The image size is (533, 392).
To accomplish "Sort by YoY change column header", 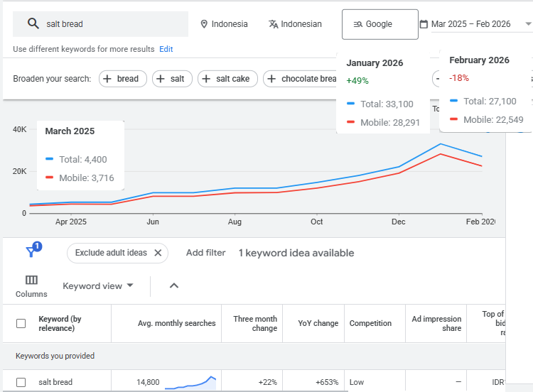I will coord(318,324).
